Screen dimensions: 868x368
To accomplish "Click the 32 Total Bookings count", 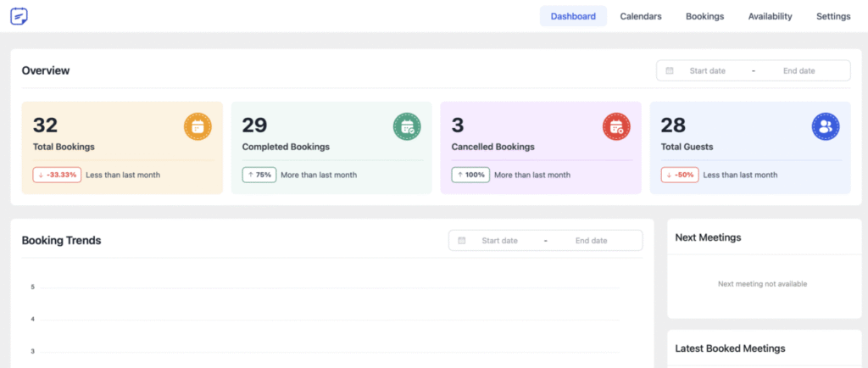I will [x=46, y=125].
